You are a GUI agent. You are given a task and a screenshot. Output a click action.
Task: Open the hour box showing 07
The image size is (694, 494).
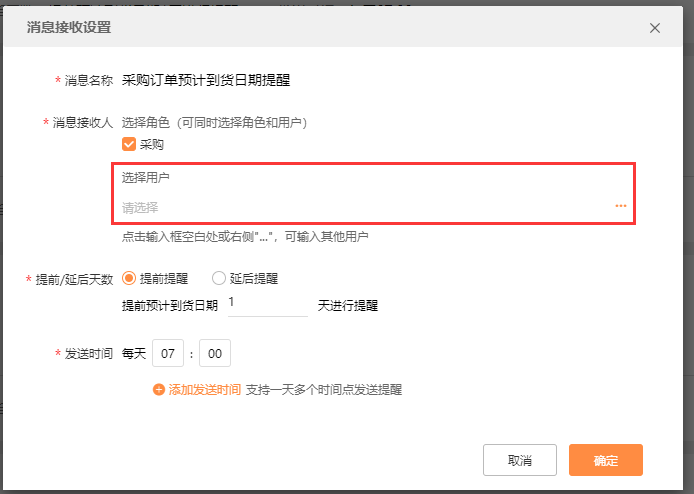[x=168, y=354]
